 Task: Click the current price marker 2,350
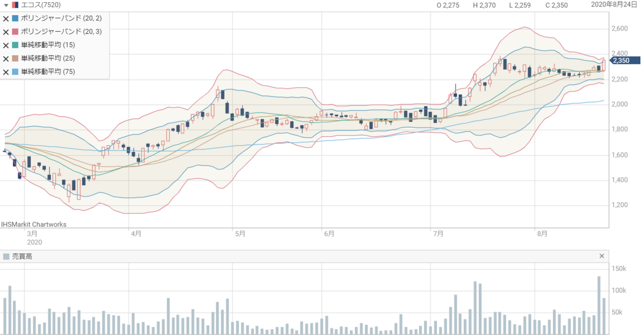click(x=625, y=61)
